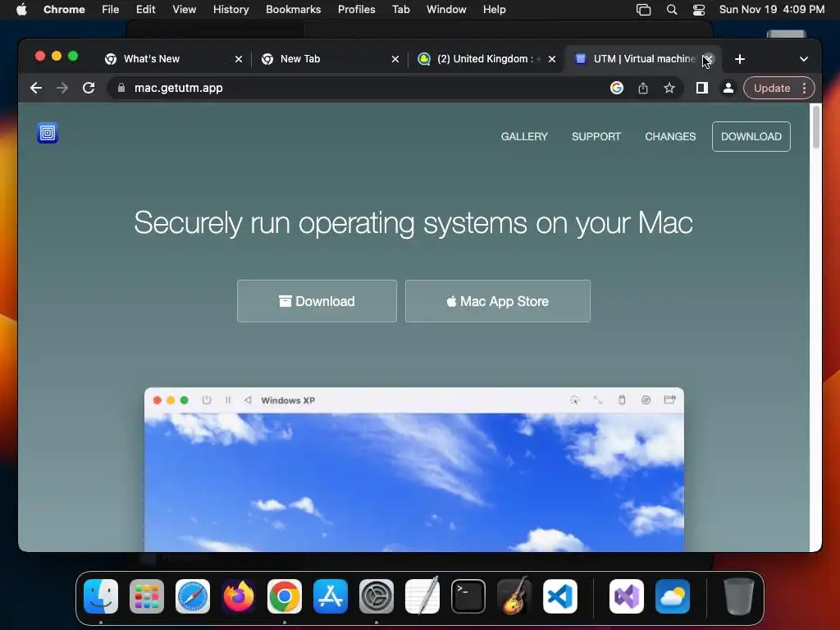Open the Chrome profile avatar icon
The image size is (840, 630).
click(728, 88)
